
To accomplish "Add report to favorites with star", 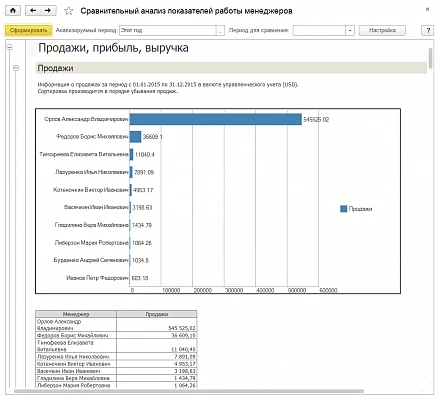I will [x=69, y=11].
